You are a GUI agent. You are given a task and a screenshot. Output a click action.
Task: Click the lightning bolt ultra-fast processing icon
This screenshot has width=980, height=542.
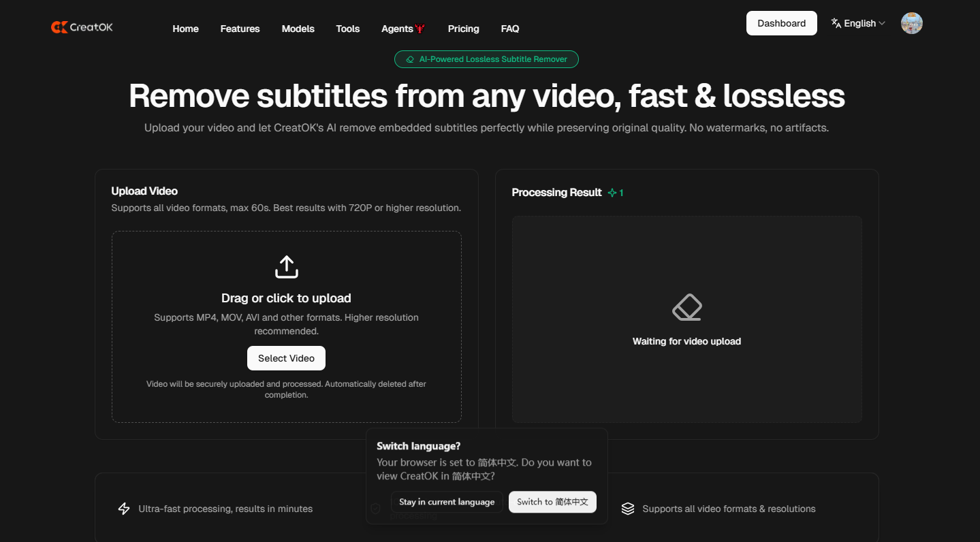[x=124, y=509]
